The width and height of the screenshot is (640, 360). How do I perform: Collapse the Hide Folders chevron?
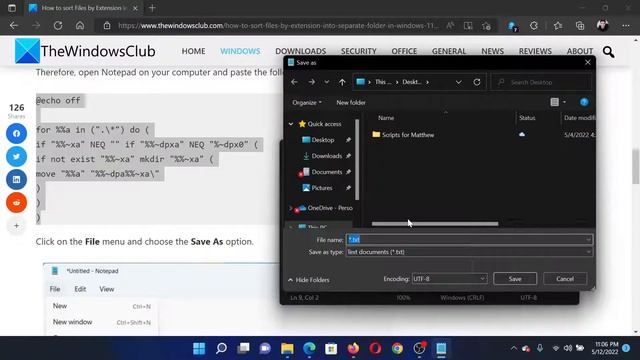[291, 280]
